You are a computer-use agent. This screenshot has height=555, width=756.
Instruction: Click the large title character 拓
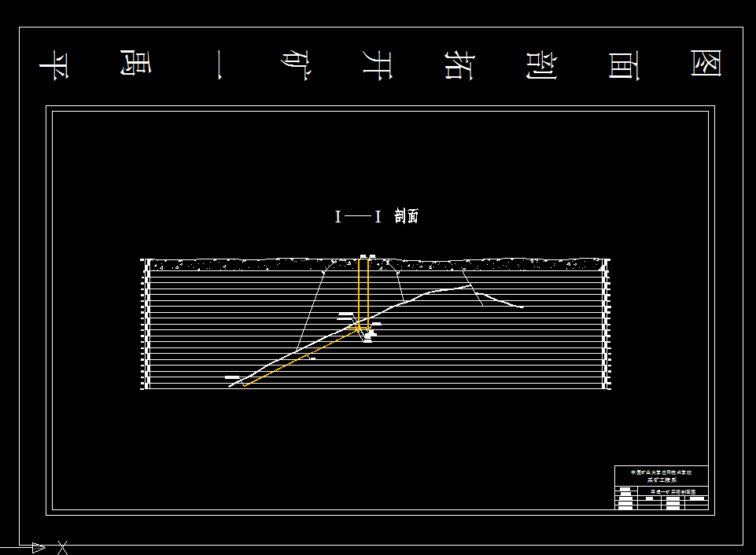click(x=459, y=64)
